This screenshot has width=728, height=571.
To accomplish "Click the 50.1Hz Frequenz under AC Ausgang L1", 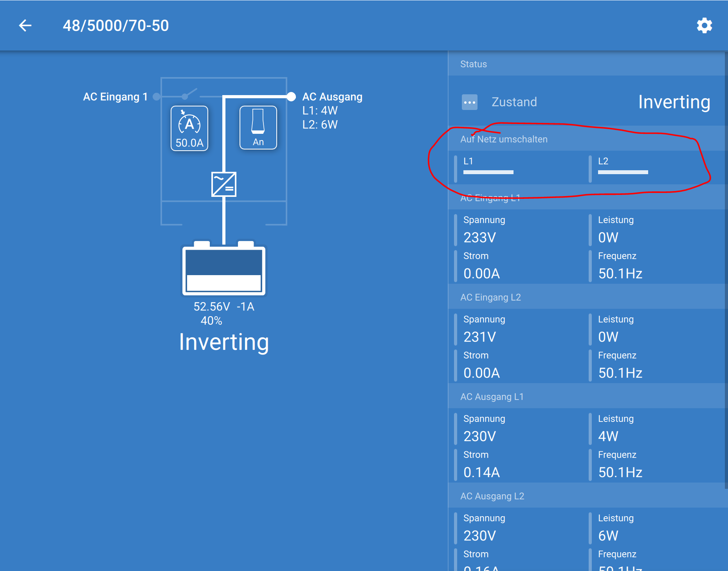I will coord(620,472).
